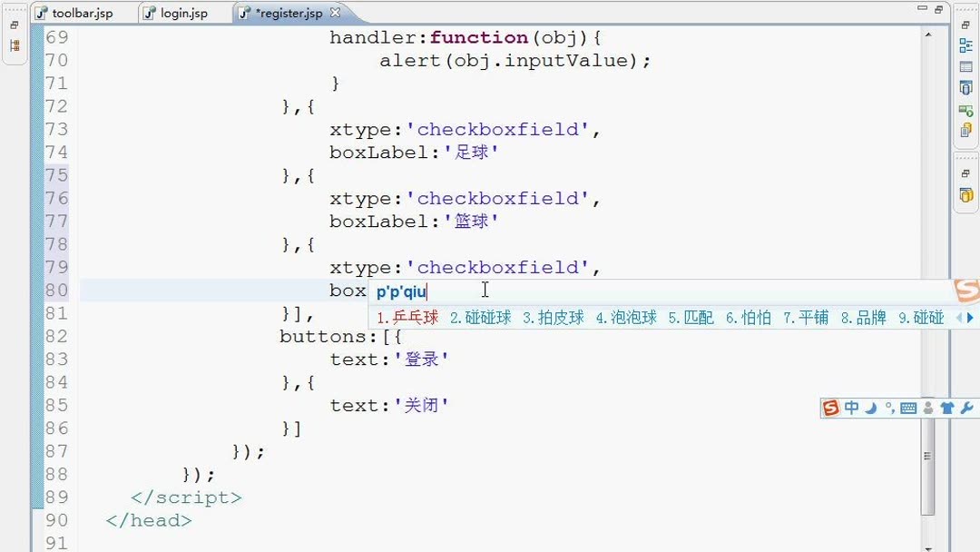Image resolution: width=980 pixels, height=552 pixels.
Task: Click the restore-view icon atop the left sidebar
Action: [x=13, y=25]
